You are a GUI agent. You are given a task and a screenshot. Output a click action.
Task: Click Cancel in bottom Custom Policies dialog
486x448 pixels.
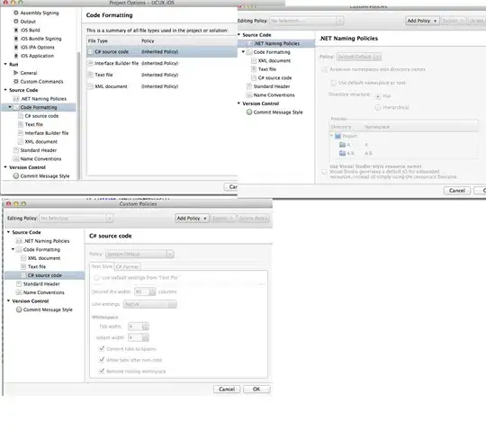[x=227, y=390]
